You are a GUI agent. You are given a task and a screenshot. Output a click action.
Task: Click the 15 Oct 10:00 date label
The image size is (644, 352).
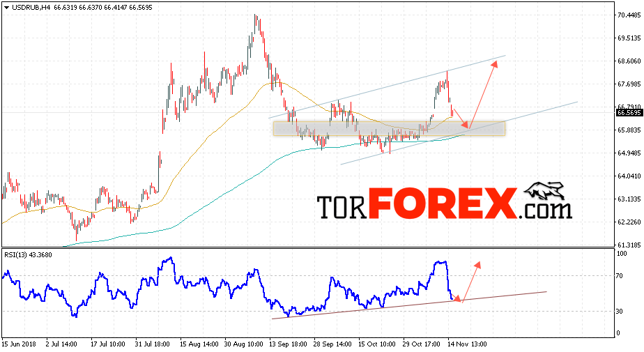377,344
